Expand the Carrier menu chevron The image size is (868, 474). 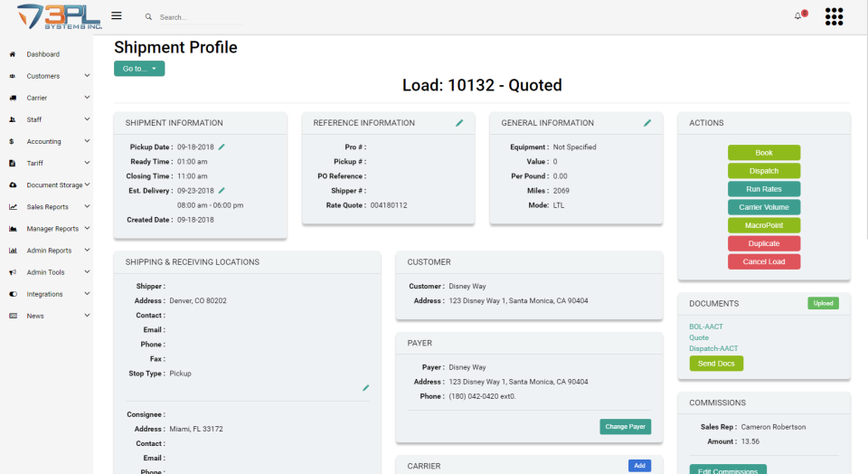[x=87, y=98]
